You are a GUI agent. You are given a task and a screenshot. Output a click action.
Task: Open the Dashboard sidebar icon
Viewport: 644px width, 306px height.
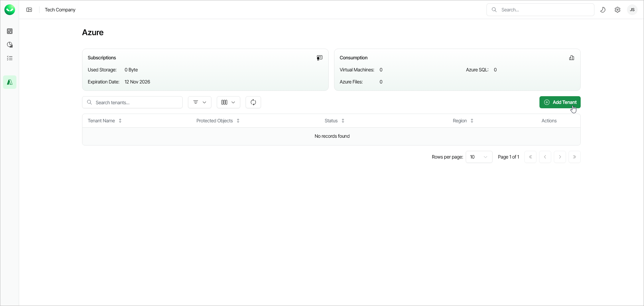[x=10, y=31]
